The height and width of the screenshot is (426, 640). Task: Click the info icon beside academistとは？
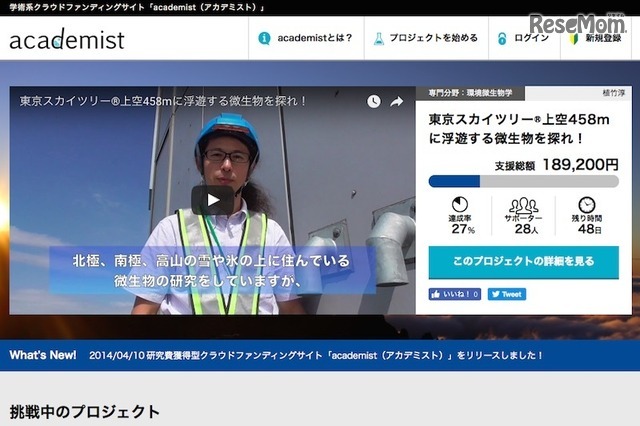[264, 38]
